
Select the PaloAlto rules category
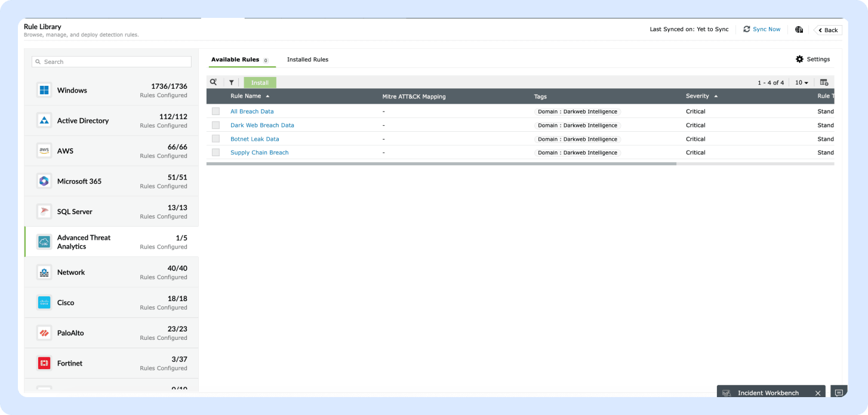(112, 333)
